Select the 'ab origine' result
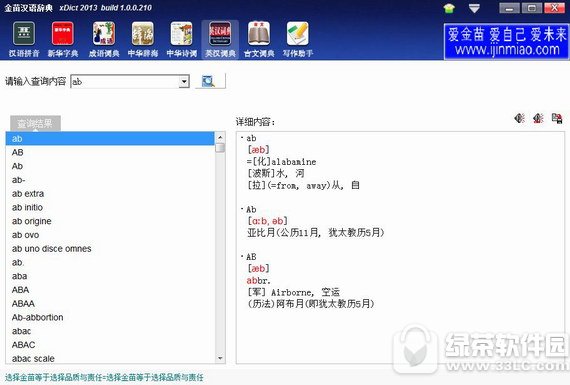 pyautogui.click(x=110, y=221)
